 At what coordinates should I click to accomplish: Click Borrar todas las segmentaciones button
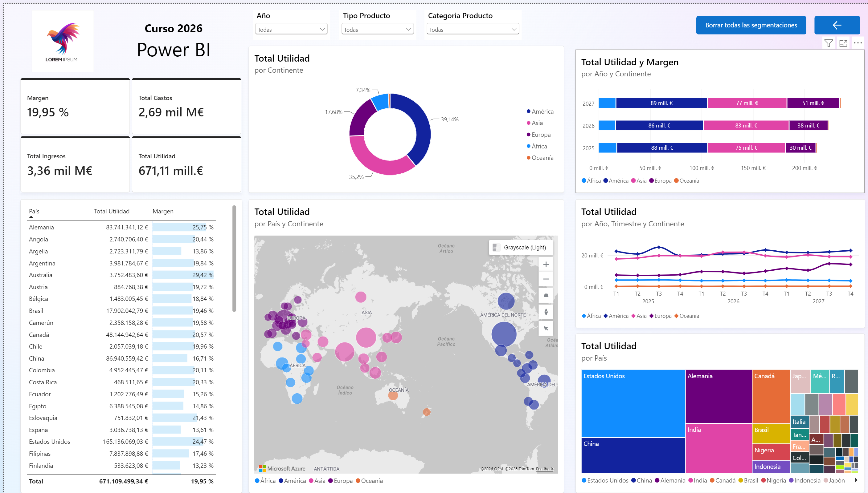(751, 25)
